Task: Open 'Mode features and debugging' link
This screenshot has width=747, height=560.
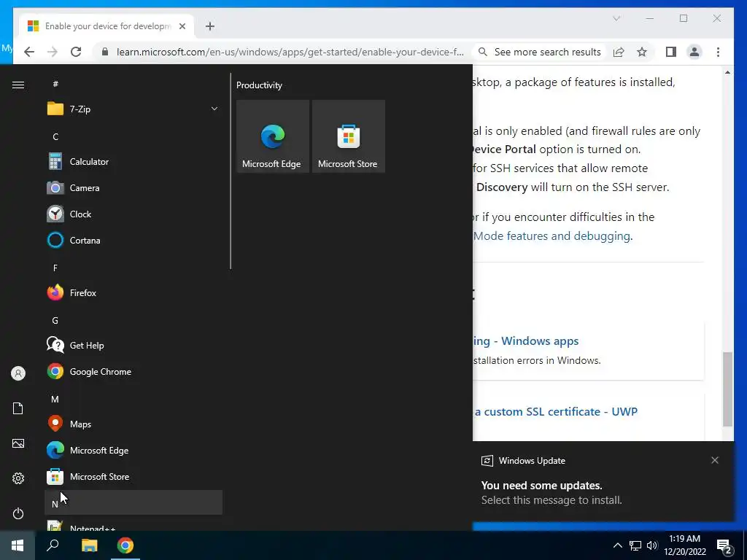Action: pyautogui.click(x=551, y=236)
